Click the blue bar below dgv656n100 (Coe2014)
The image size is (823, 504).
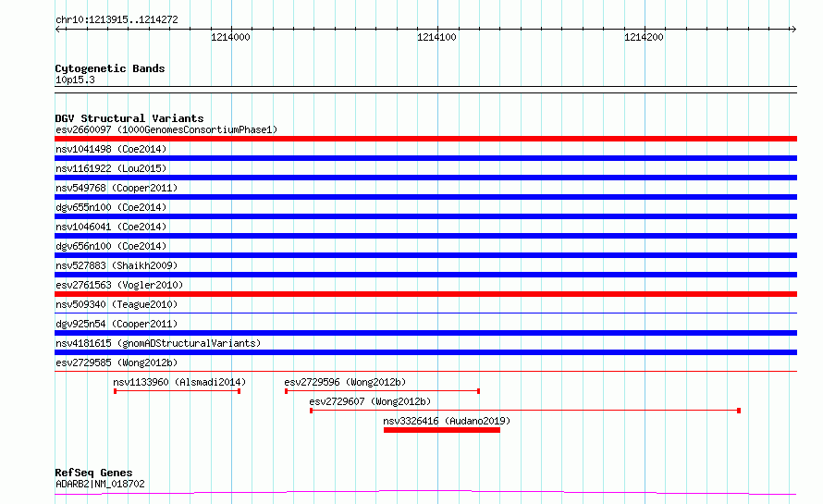click(425, 255)
